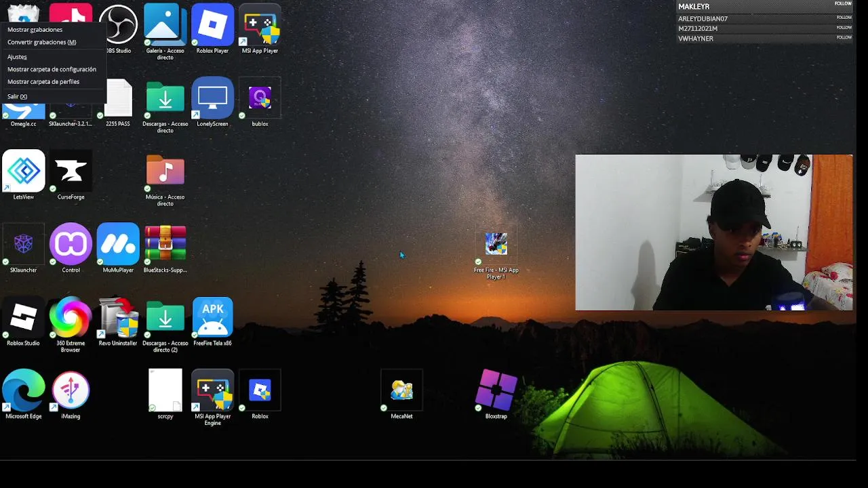This screenshot has height=488, width=868.
Task: Choose Salir (X) in the context menu
Action: pyautogui.click(x=17, y=96)
